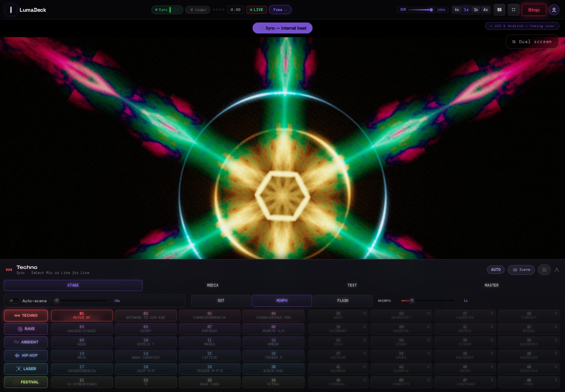Set speed multiplier to 2x
This screenshot has width=565, height=392.
tap(476, 10)
